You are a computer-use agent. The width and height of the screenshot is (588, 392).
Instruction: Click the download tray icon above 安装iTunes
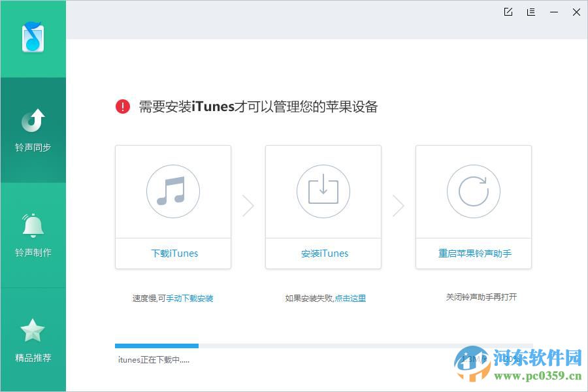pos(323,191)
